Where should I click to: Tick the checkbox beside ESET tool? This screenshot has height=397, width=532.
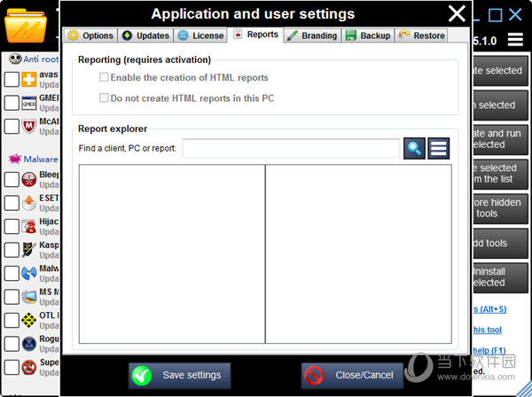[12, 203]
